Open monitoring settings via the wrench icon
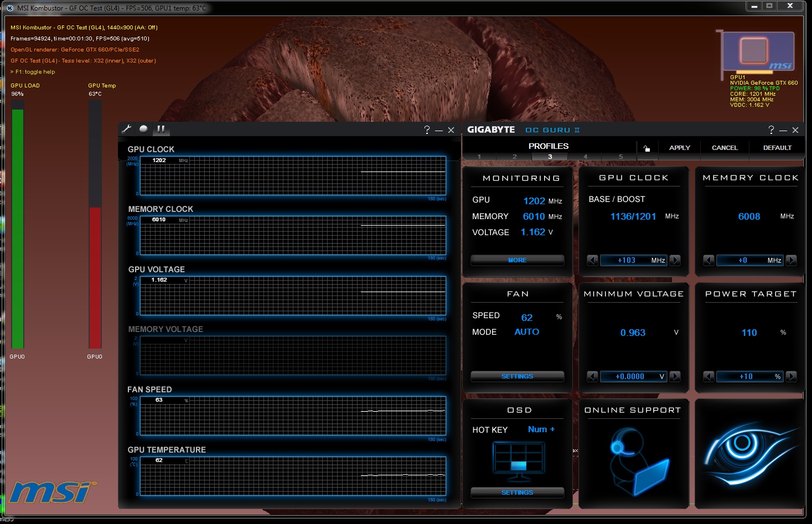812x524 pixels. click(126, 129)
